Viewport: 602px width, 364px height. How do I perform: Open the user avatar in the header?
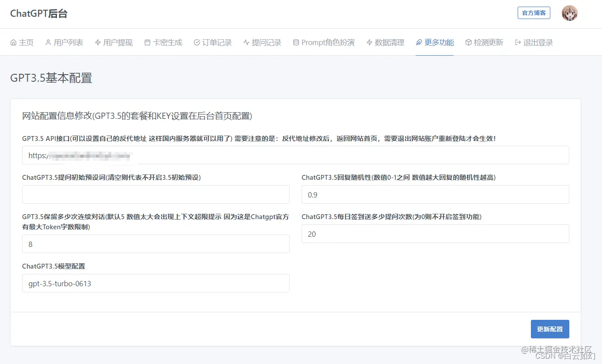tap(570, 13)
